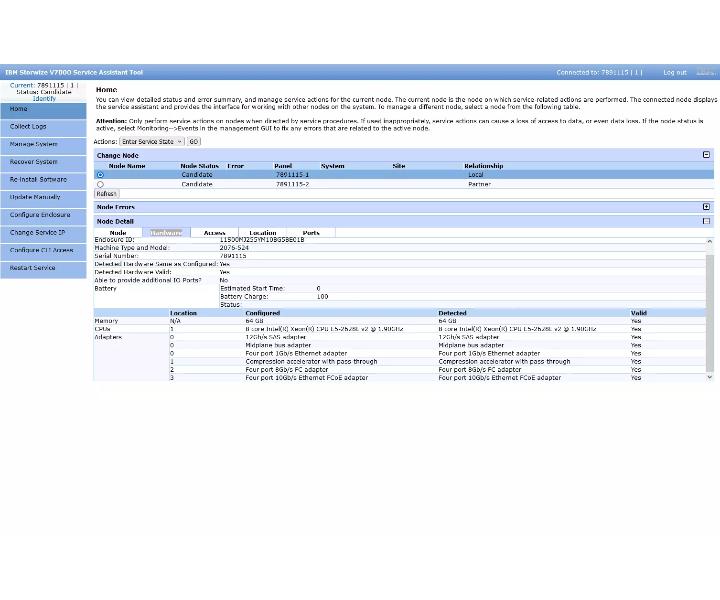
Task: Click the Identify link
Action: [44, 99]
